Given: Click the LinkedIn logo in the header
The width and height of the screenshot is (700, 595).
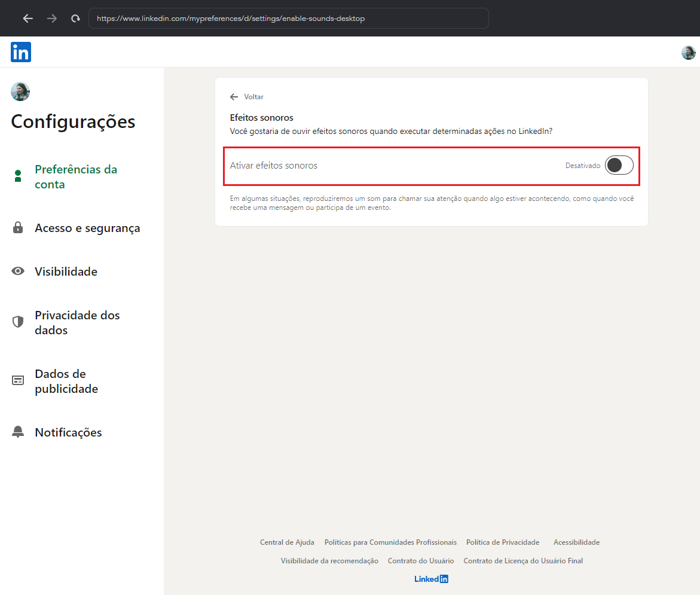Looking at the screenshot, I should tap(21, 52).
